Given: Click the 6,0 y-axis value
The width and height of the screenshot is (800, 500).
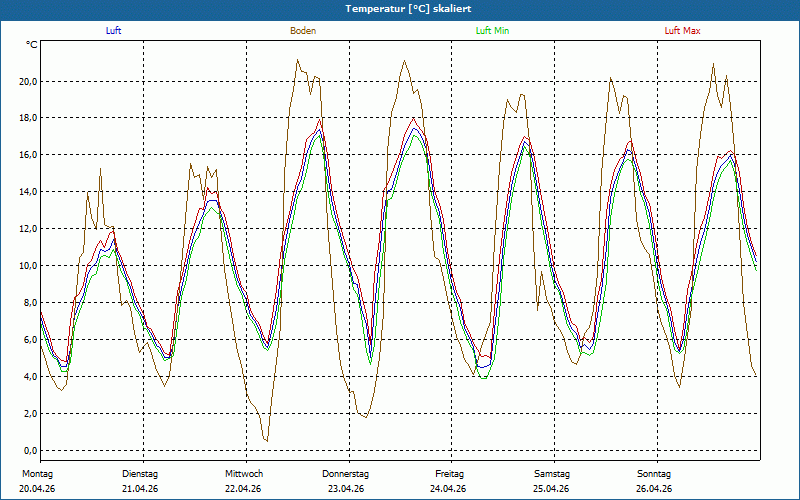Looking at the screenshot, I should click(30, 340).
